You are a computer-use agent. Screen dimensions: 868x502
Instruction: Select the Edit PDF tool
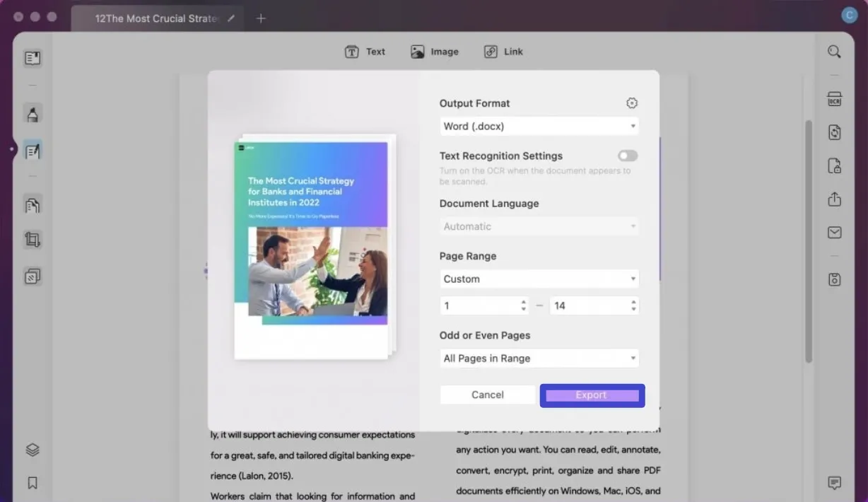(x=33, y=151)
